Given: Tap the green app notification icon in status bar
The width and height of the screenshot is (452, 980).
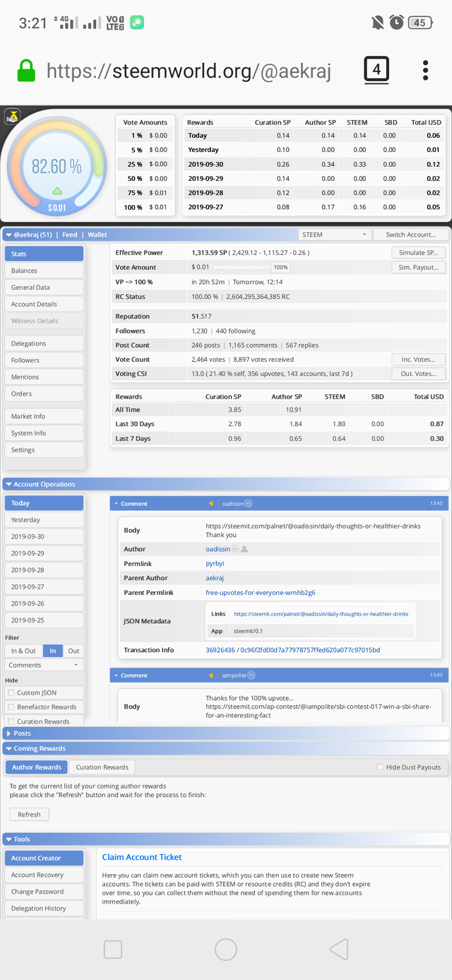Looking at the screenshot, I should point(137,23).
